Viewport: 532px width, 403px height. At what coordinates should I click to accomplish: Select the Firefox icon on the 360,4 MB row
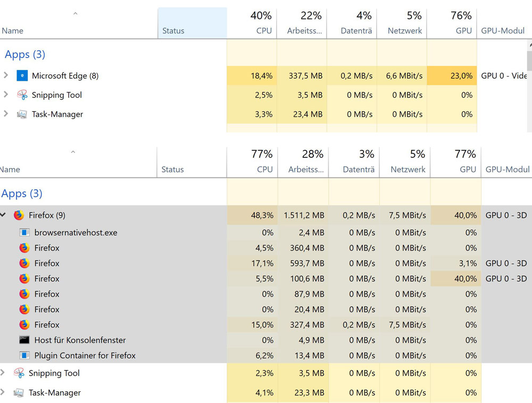[x=23, y=248]
